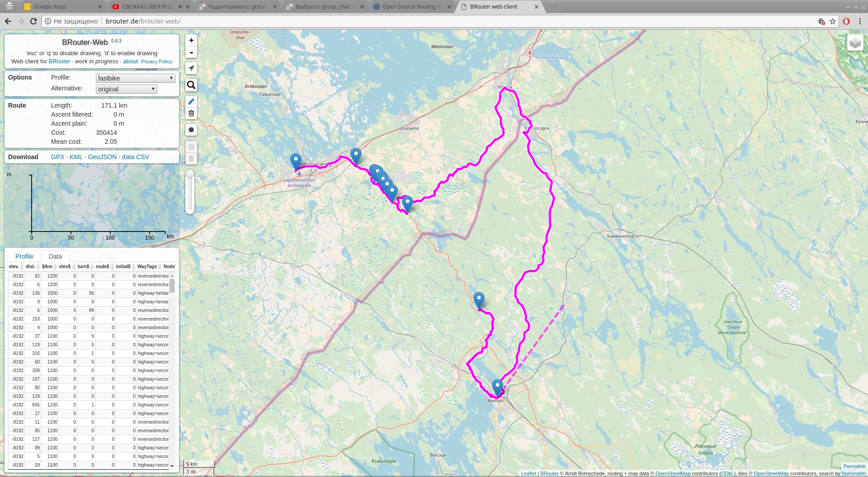This screenshot has width=868, height=477.
Task: Open the Permalink link
Action: (x=854, y=466)
